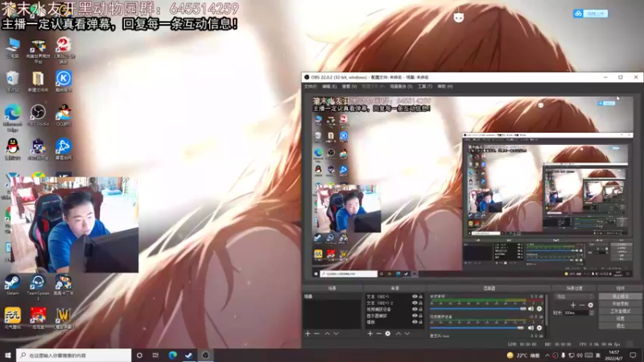The height and width of the screenshot is (362, 644).
Task: Adjust the video capture device volume slider
Action: pos(477,328)
